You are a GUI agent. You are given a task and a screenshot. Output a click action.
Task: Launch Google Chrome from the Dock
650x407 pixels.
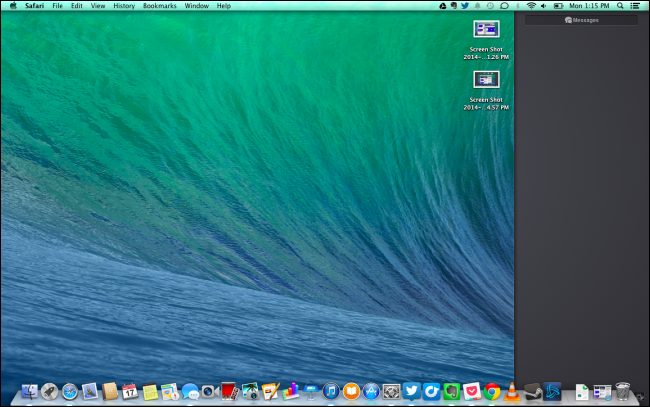[x=492, y=391]
